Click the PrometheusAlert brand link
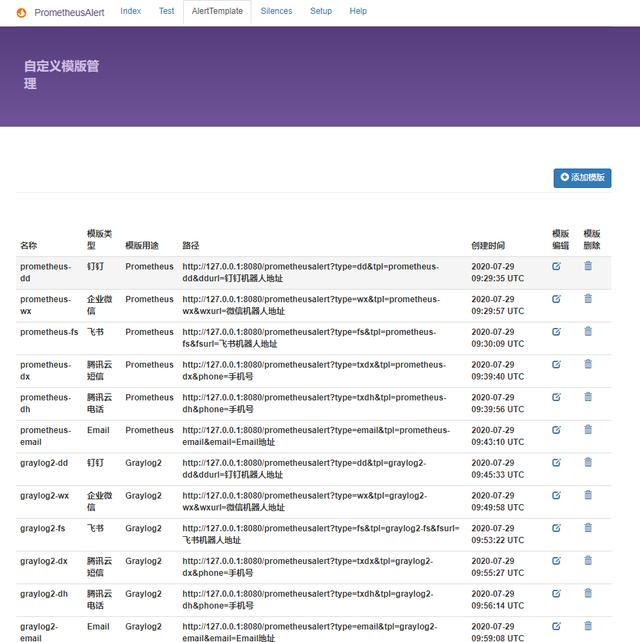The width and height of the screenshot is (640, 642). pyautogui.click(x=69, y=13)
